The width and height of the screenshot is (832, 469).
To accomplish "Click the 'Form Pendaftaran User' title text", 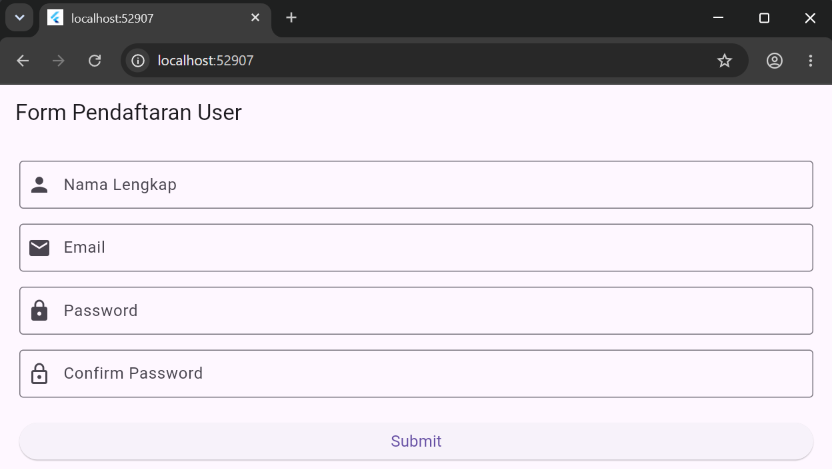I will click(x=128, y=112).
